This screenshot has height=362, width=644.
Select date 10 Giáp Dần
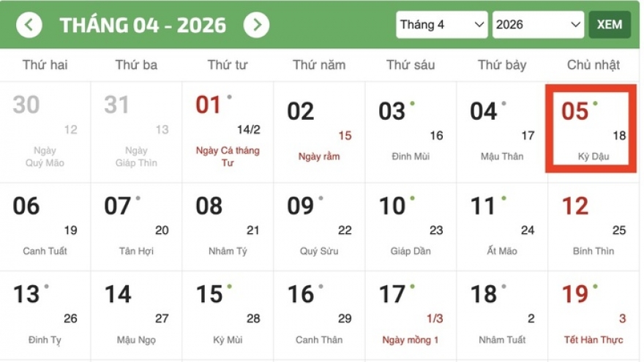(x=411, y=227)
